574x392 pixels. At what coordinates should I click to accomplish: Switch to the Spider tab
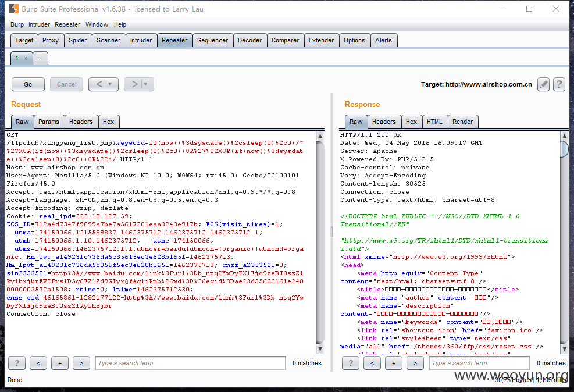(x=77, y=40)
